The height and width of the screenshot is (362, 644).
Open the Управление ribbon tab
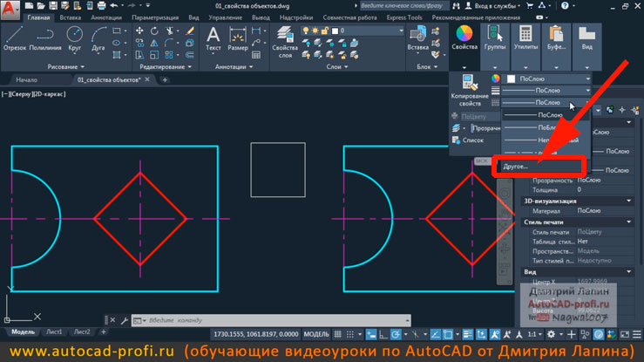click(225, 17)
